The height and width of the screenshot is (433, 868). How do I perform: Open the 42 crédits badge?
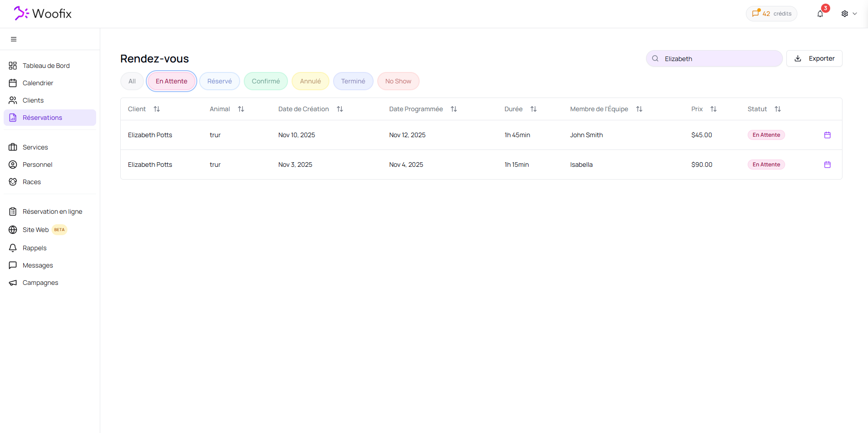[x=771, y=14]
